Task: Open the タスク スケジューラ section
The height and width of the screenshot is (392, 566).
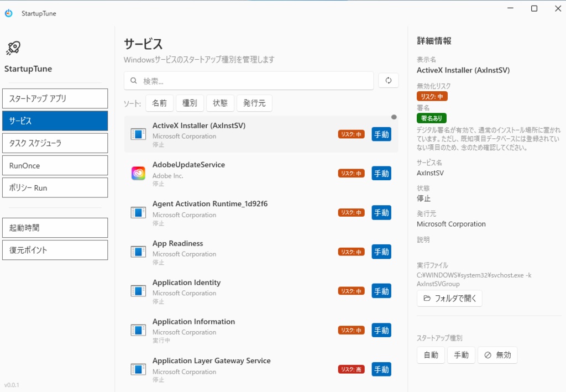Action: pos(55,143)
